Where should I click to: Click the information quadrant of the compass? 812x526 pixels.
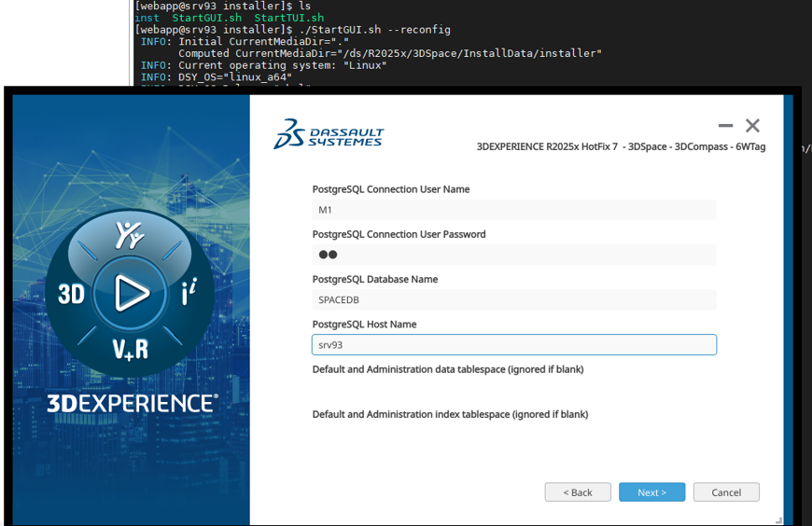pyautogui.click(x=189, y=292)
